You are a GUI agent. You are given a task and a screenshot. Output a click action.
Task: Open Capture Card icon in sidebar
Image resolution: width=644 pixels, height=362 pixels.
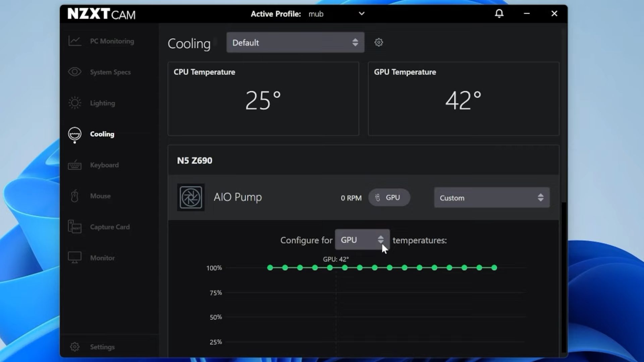click(x=75, y=227)
